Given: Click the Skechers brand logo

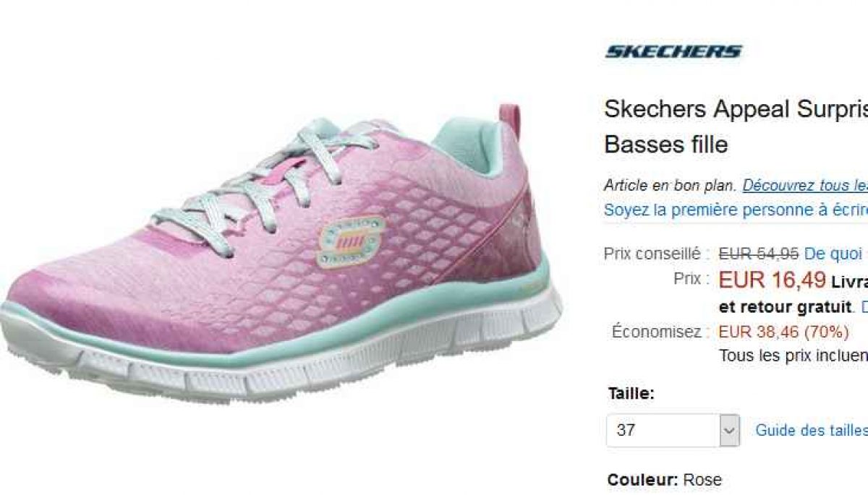Looking at the screenshot, I should pyautogui.click(x=673, y=51).
